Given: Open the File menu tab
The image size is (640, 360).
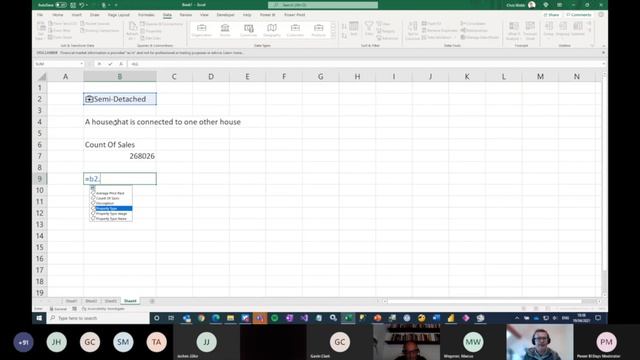Looking at the screenshot, I should [40, 15].
